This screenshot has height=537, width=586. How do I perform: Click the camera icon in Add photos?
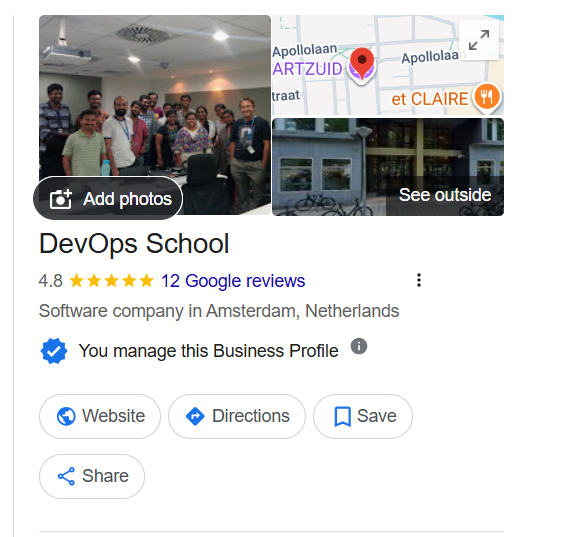(61, 198)
